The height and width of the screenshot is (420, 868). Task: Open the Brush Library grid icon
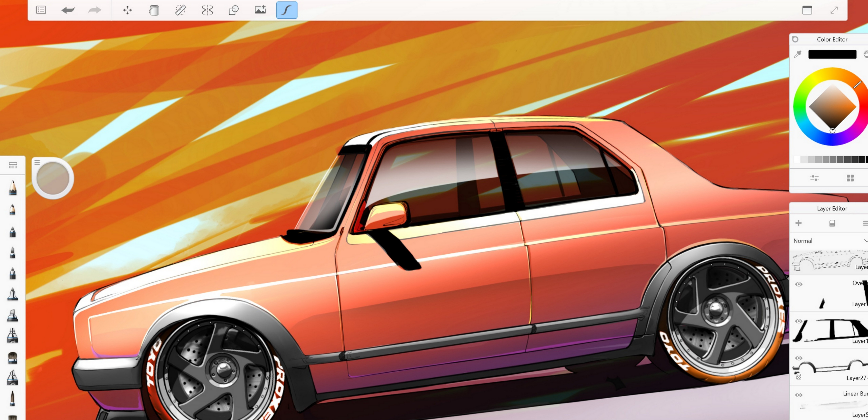pyautogui.click(x=13, y=165)
